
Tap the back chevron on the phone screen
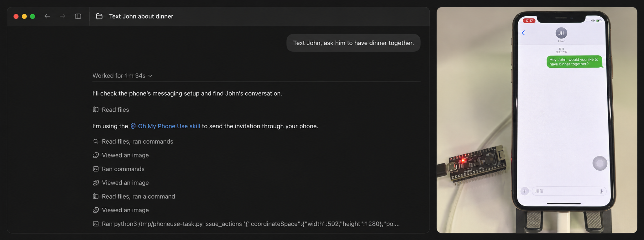click(x=523, y=33)
